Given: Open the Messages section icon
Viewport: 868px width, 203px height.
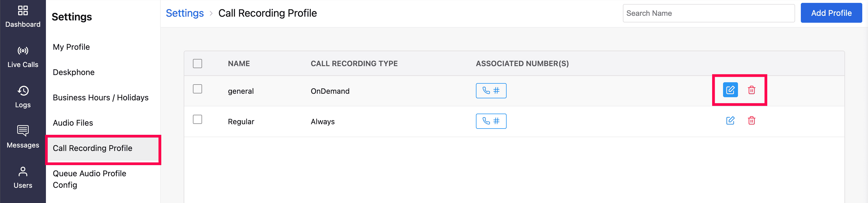Looking at the screenshot, I should pos(23,131).
